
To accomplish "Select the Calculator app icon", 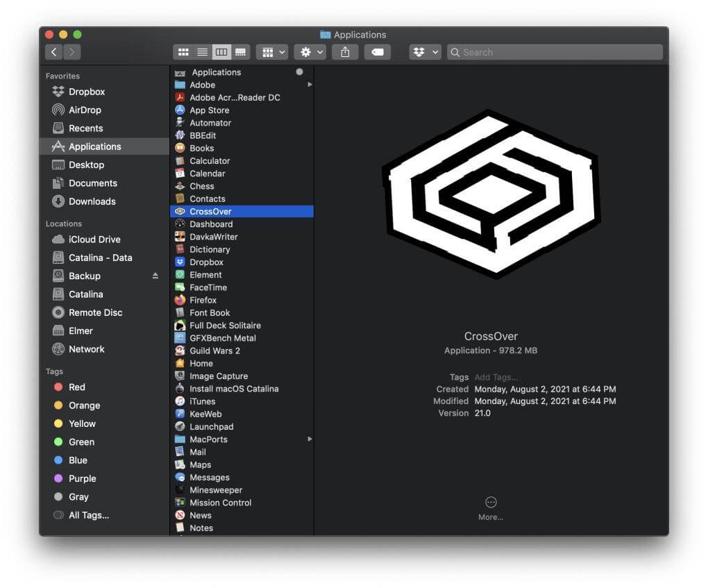I will click(180, 160).
